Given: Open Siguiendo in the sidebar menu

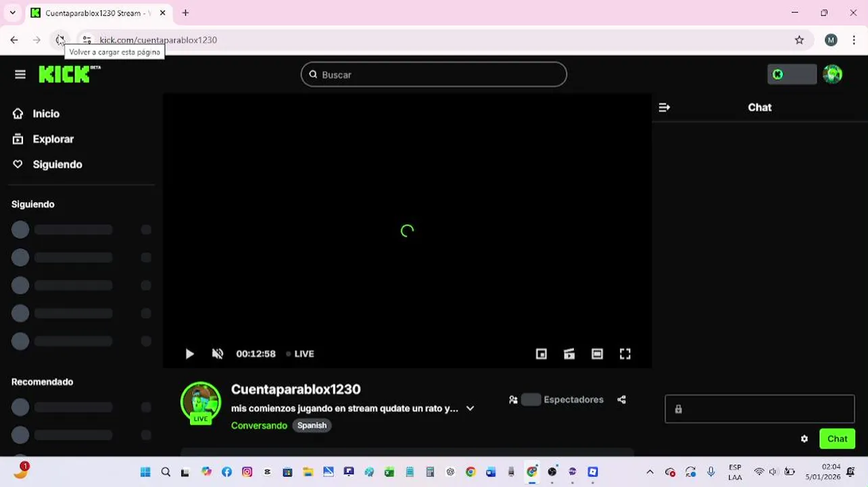Looking at the screenshot, I should (x=57, y=164).
